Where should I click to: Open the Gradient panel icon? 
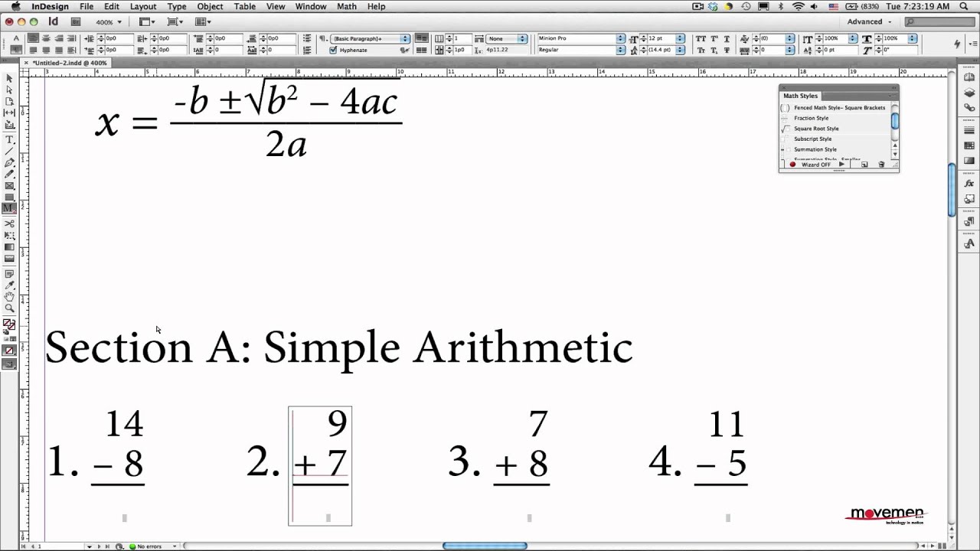[x=969, y=161]
